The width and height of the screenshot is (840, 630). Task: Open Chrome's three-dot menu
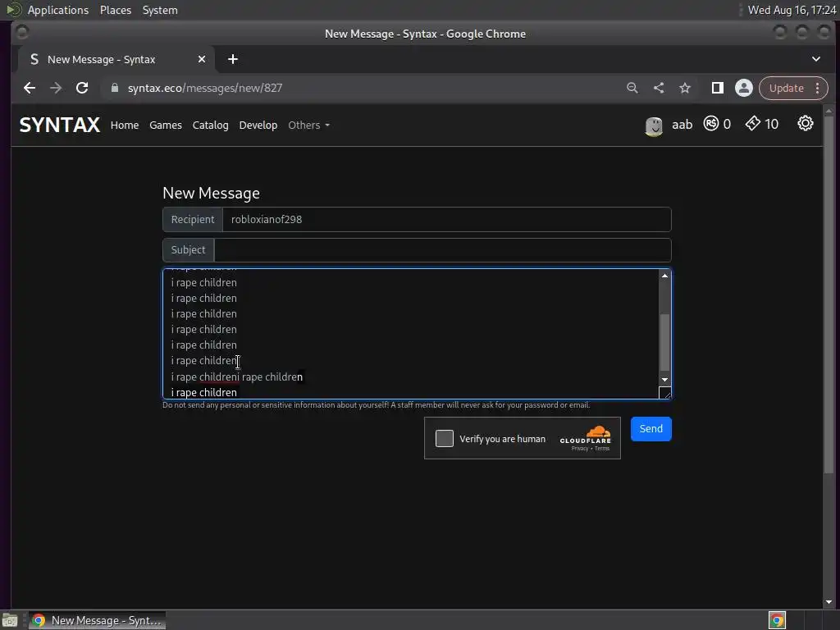[818, 88]
